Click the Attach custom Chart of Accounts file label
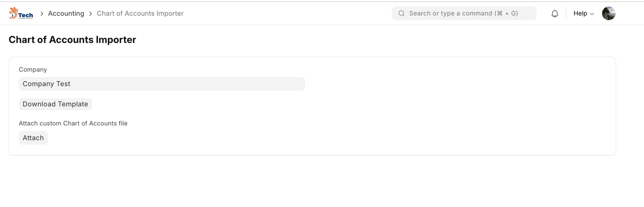The height and width of the screenshot is (207, 644). click(73, 123)
